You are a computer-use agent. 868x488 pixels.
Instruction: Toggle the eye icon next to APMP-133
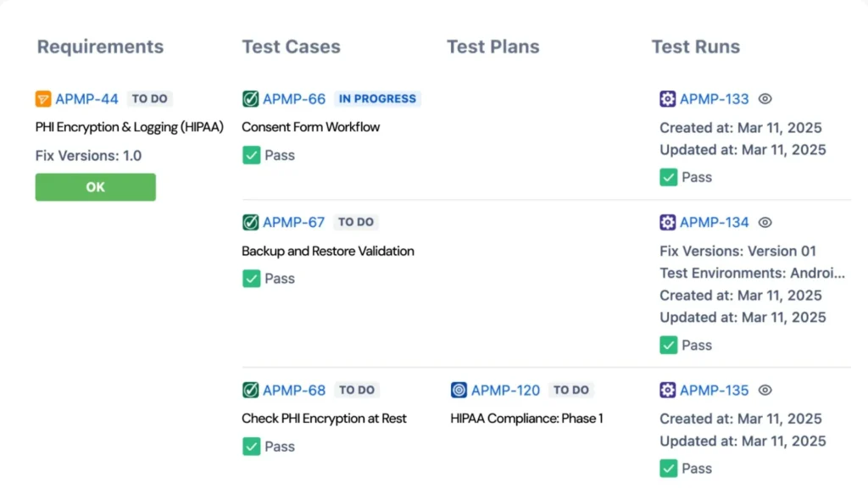[x=765, y=98]
